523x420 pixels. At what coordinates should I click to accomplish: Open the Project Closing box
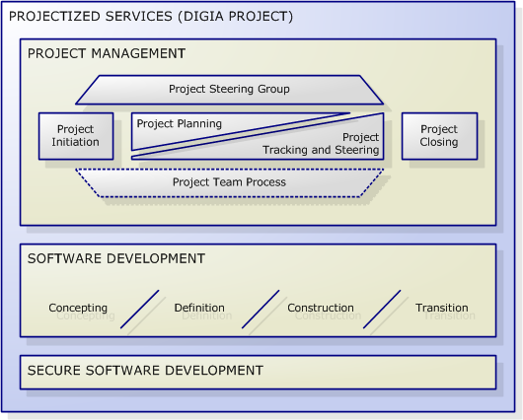click(x=439, y=136)
